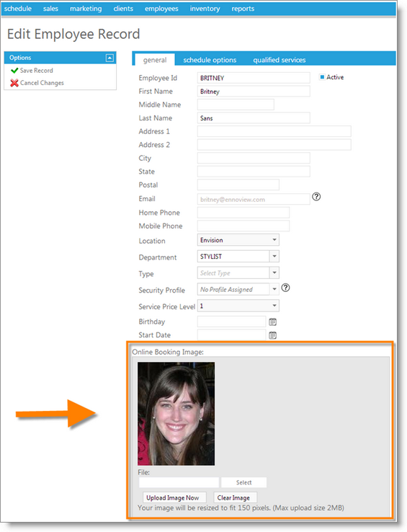Click the Email field
The height and width of the screenshot is (532, 407).
(x=254, y=199)
